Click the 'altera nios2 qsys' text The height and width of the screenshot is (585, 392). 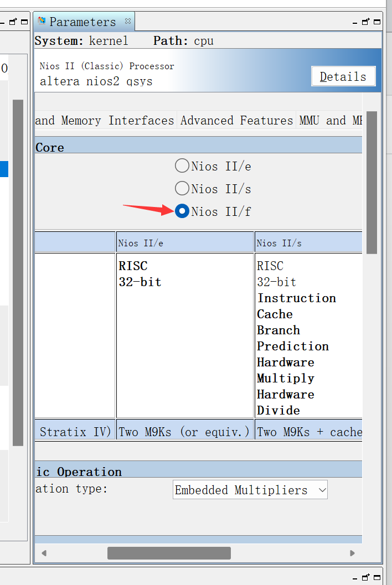click(96, 81)
